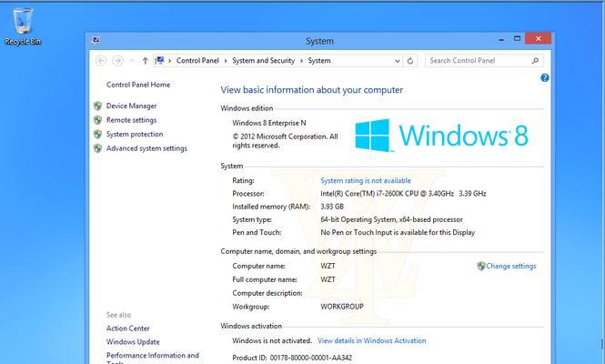The image size is (605, 364).
Task: Click the WORKGROUP value
Action: pyautogui.click(x=342, y=307)
